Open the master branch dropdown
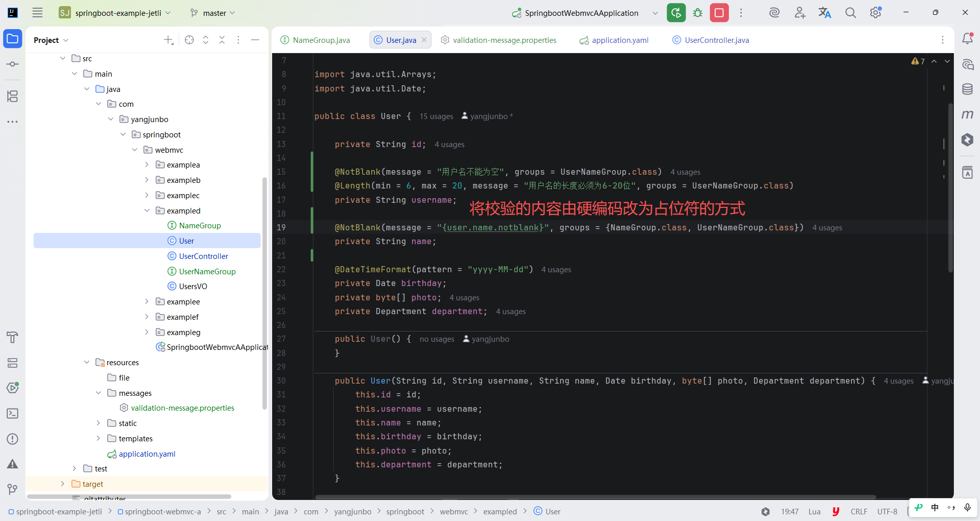Screen dimensions: 980x521 coord(212,13)
